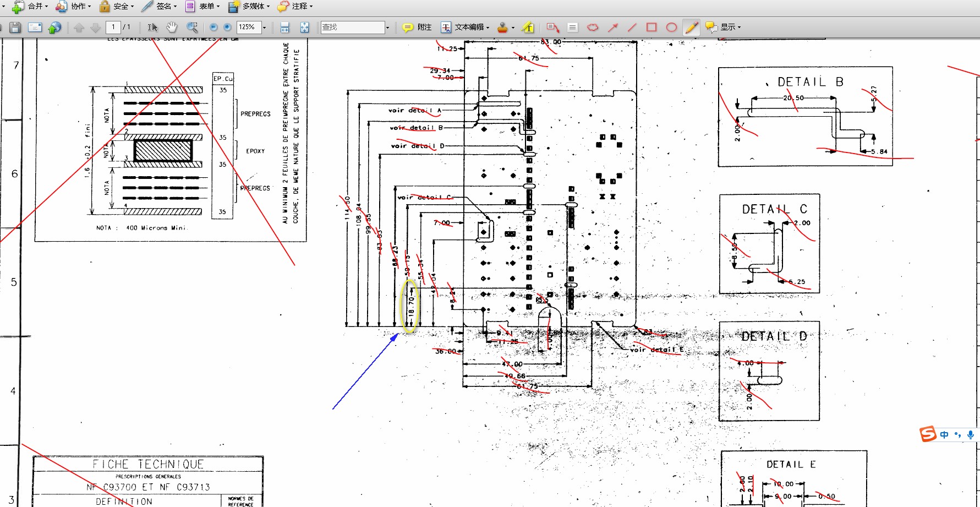Click the zoom out minus button
The height and width of the screenshot is (507, 980).
213,27
